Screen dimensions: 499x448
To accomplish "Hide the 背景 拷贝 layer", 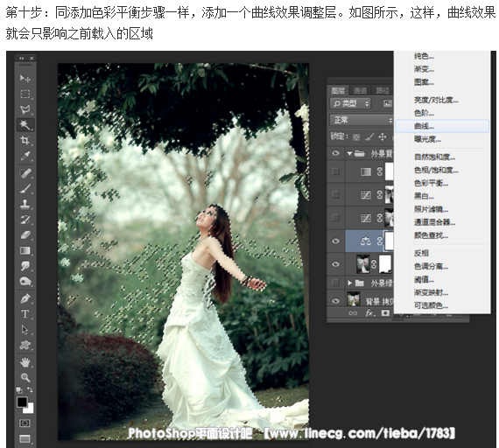I will coord(335,300).
